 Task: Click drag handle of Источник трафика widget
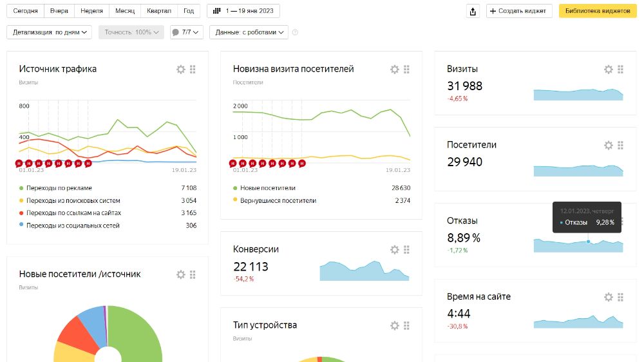[193, 70]
